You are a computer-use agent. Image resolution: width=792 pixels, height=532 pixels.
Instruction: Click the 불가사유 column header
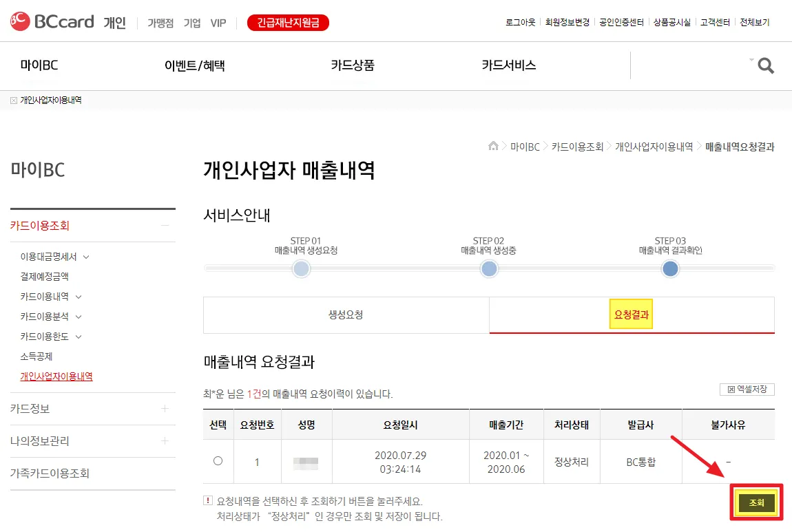point(728,425)
